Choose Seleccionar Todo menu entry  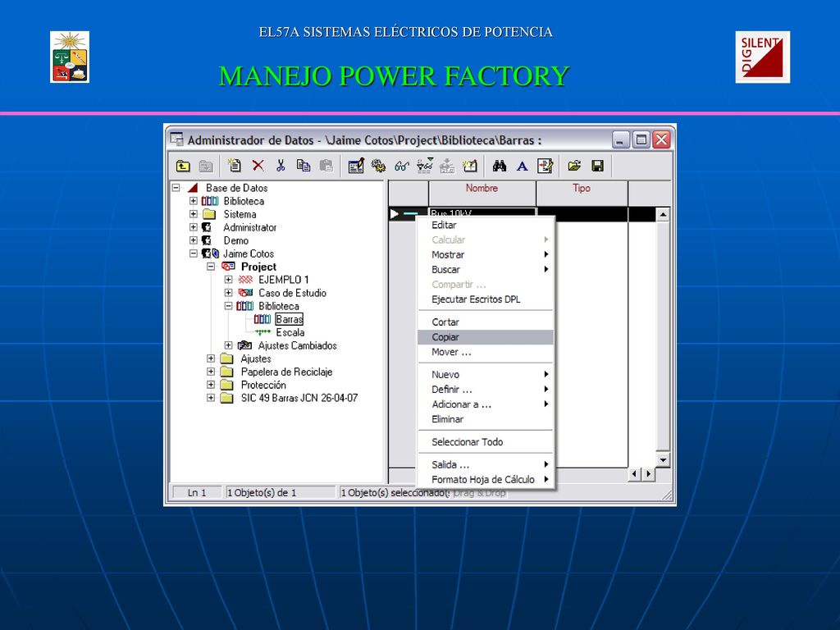coord(486,442)
